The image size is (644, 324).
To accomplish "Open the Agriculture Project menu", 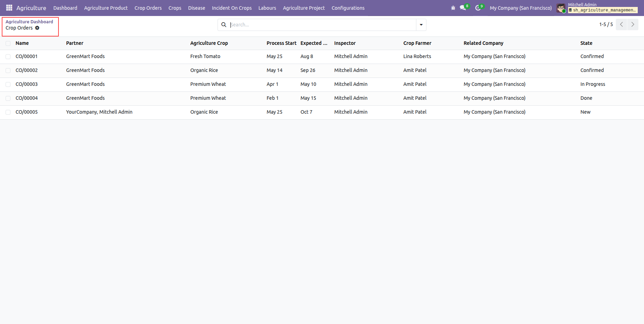I will pos(304,8).
